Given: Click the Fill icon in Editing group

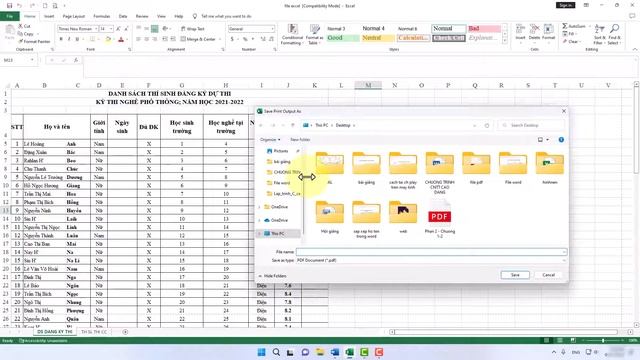Looking at the screenshot, I should (565, 34).
